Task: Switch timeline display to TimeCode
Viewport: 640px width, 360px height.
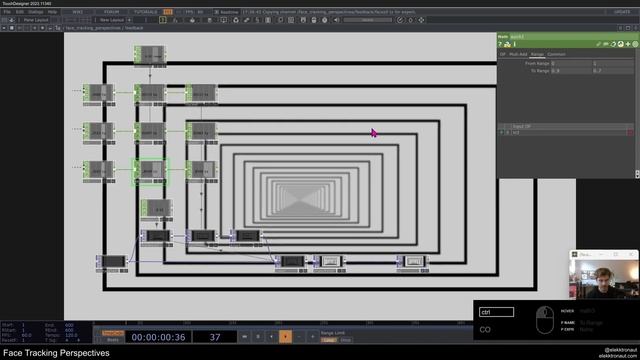Action: [113, 333]
